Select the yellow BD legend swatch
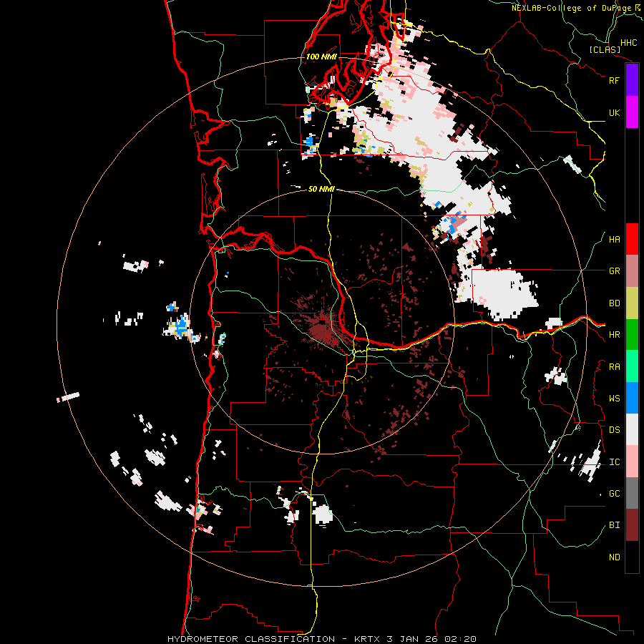Screen dimensions: 644x644 632,303
